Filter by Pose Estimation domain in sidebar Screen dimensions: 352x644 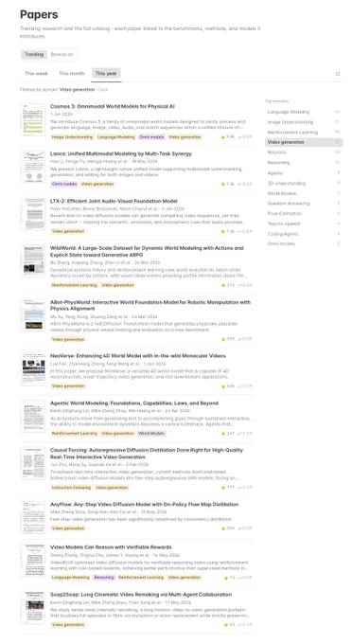click(304, 214)
